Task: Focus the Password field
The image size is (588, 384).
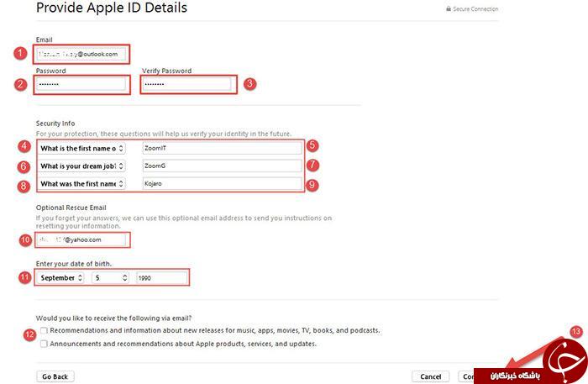Action: point(81,84)
